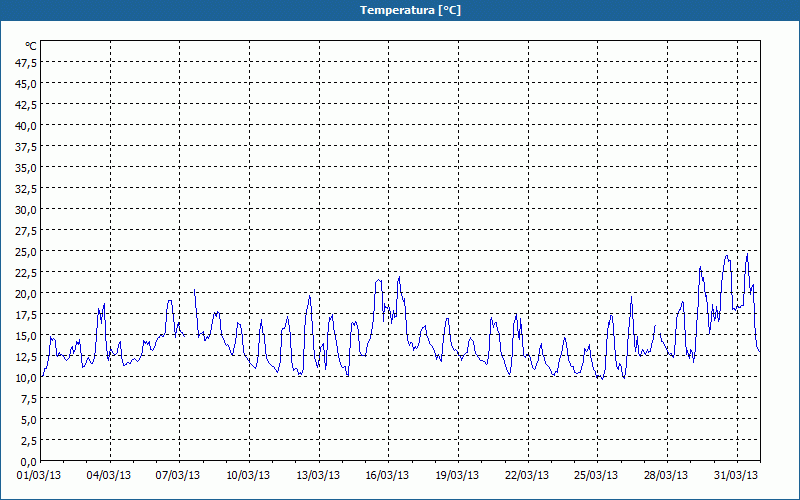The image size is (800, 500).
Task: Select the 31/03/13 date label
Action: pyautogui.click(x=736, y=475)
